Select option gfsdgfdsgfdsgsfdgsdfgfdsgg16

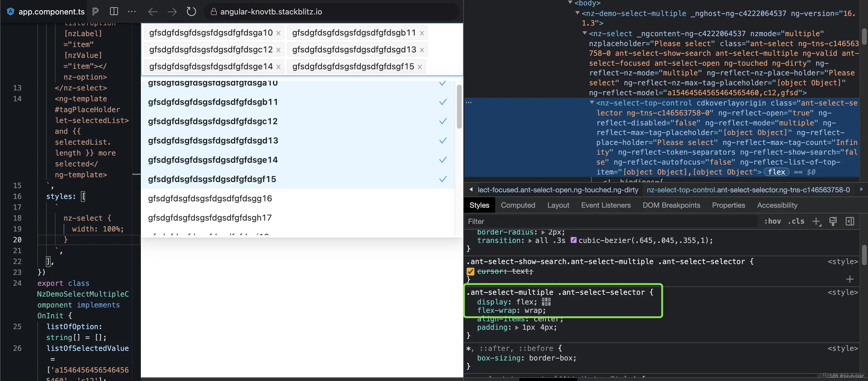[x=210, y=198]
